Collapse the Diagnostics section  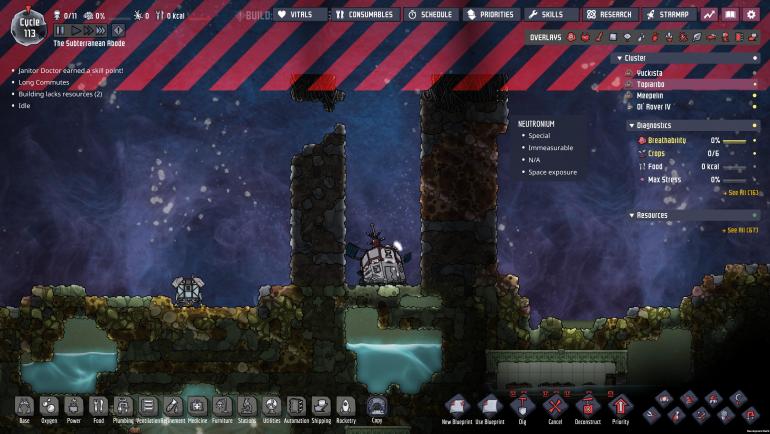coord(631,126)
